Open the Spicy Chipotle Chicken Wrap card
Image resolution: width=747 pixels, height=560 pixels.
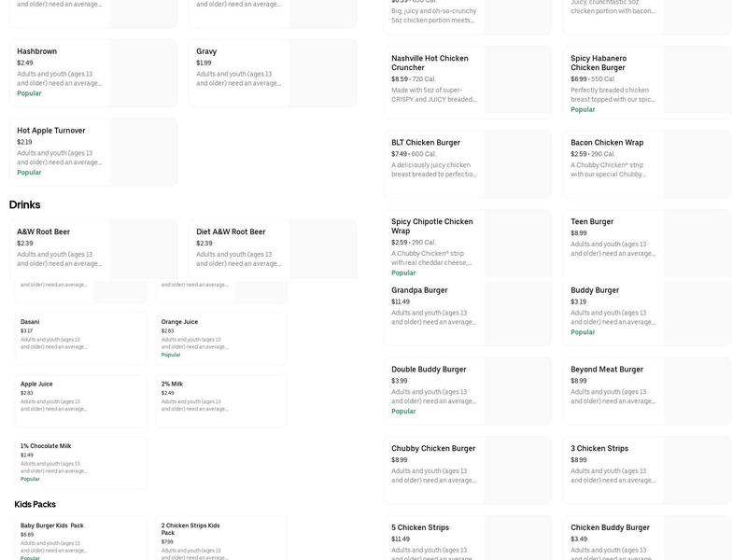point(468,244)
